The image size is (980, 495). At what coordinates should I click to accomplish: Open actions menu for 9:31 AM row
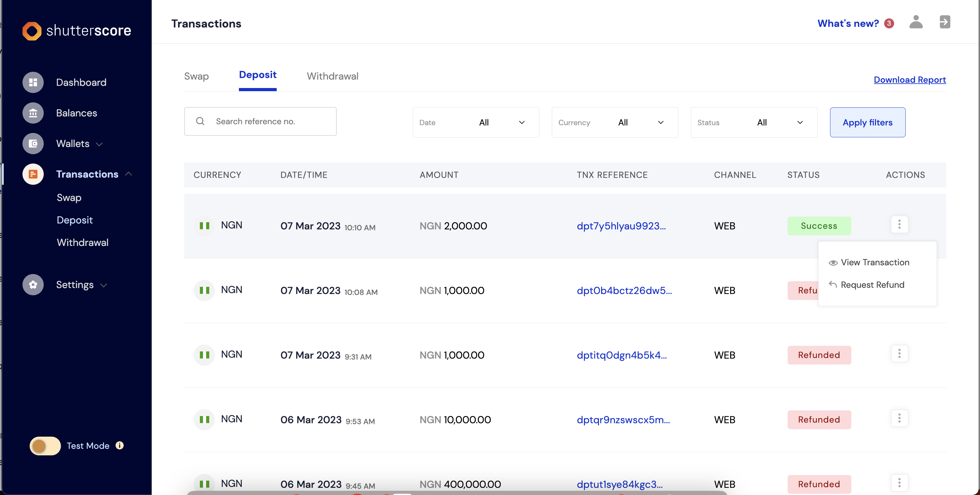[899, 354]
